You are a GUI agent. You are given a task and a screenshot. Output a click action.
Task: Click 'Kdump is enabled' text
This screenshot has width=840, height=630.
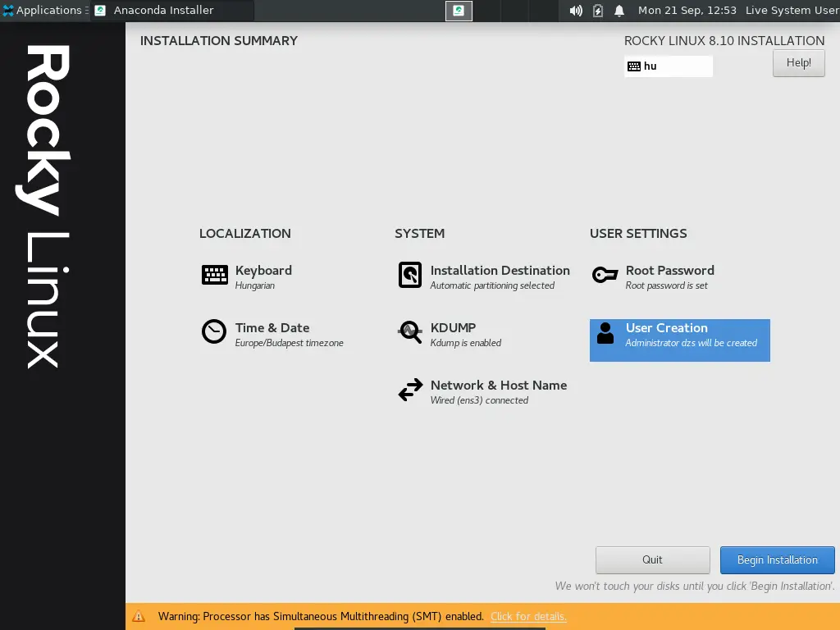click(x=466, y=343)
